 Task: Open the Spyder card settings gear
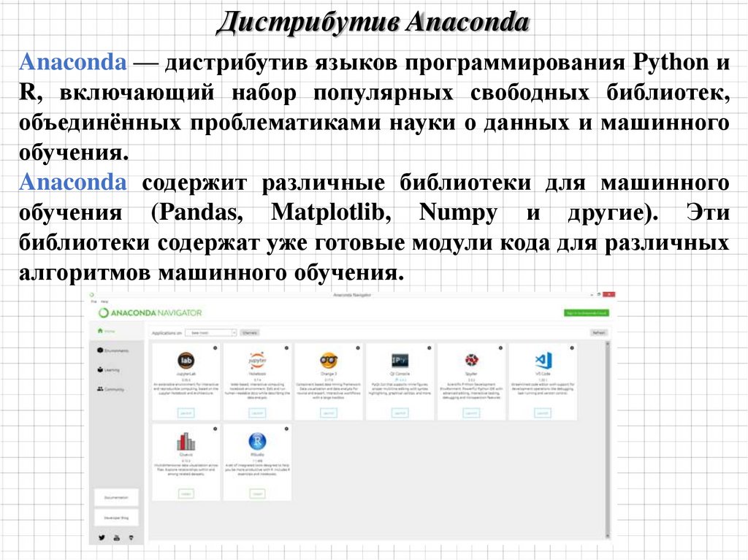[500, 348]
